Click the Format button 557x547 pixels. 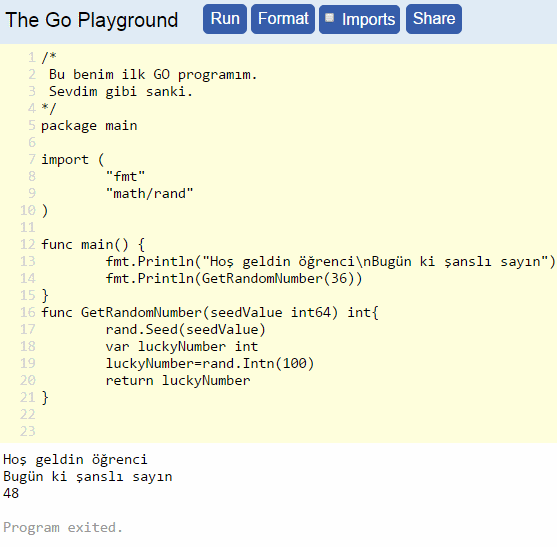point(283,19)
